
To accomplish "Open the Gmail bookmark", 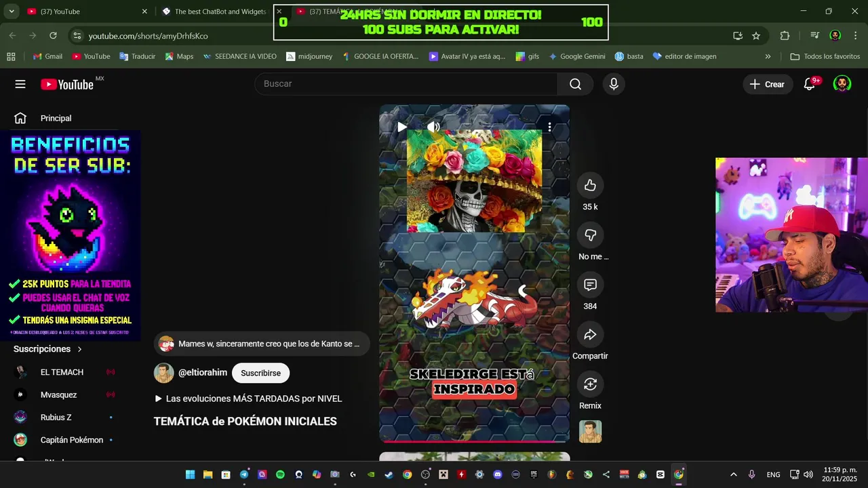I will pyautogui.click(x=47, y=57).
